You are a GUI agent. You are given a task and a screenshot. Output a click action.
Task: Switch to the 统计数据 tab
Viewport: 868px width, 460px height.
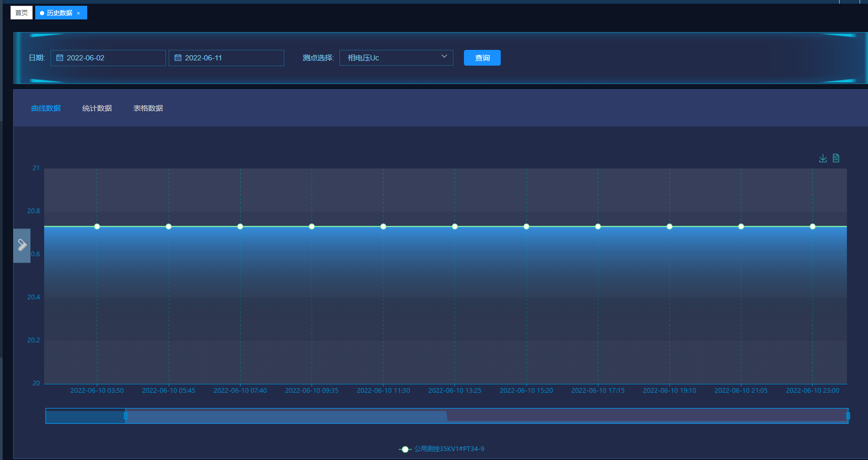pos(97,108)
